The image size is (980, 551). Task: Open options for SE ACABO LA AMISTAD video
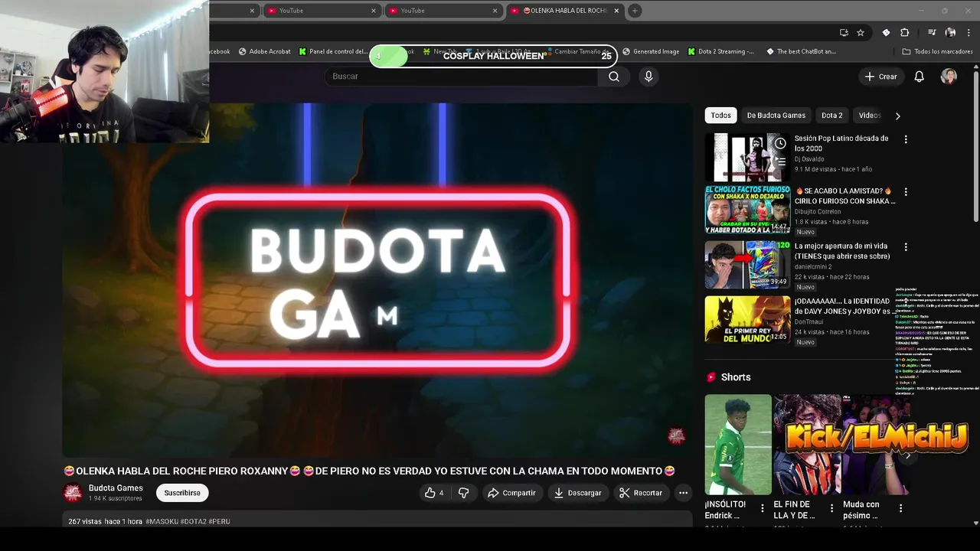click(906, 192)
